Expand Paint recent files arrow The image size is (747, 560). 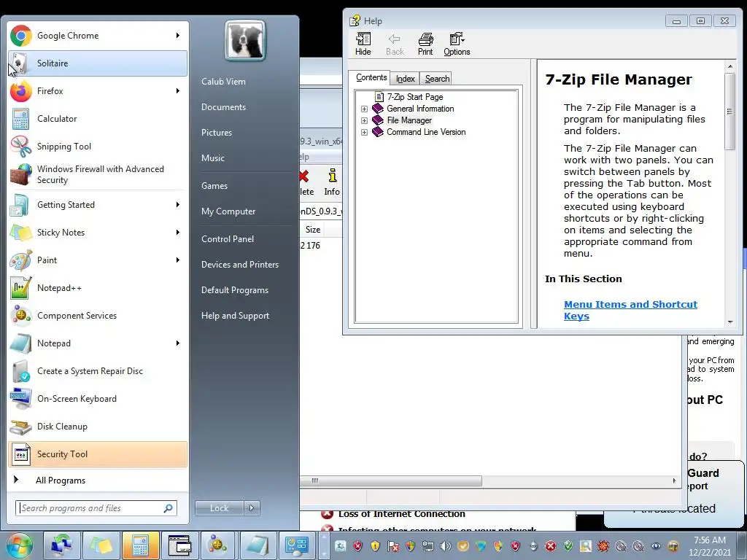click(x=178, y=260)
